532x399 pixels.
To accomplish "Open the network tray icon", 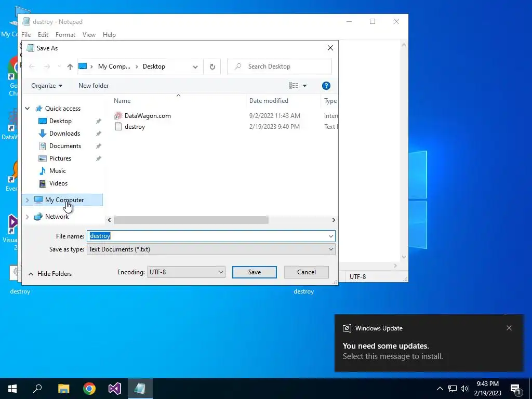I will [453, 389].
